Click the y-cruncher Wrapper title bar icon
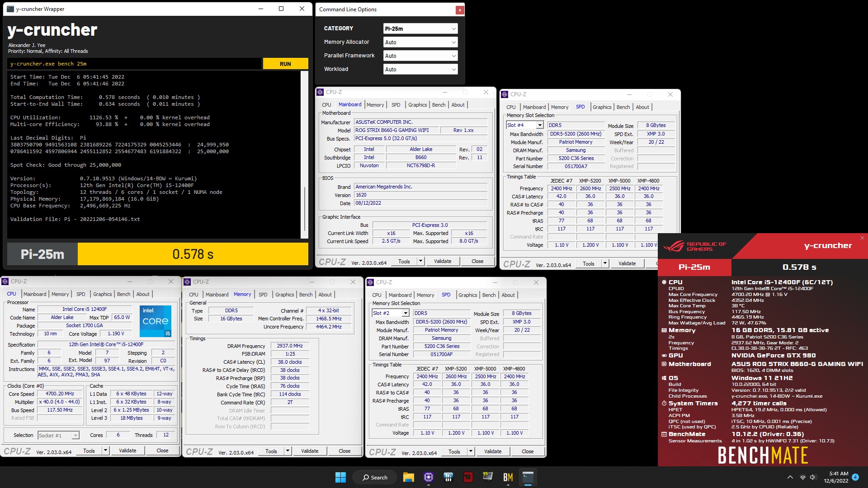 coord(10,9)
